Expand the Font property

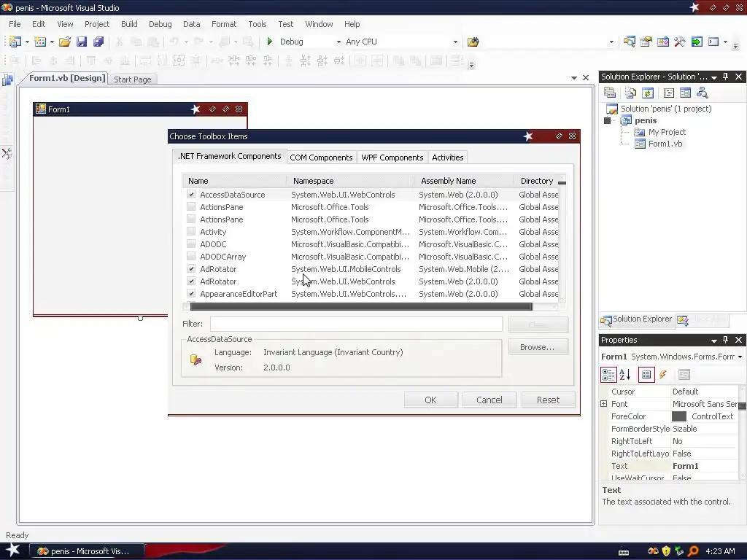(603, 404)
